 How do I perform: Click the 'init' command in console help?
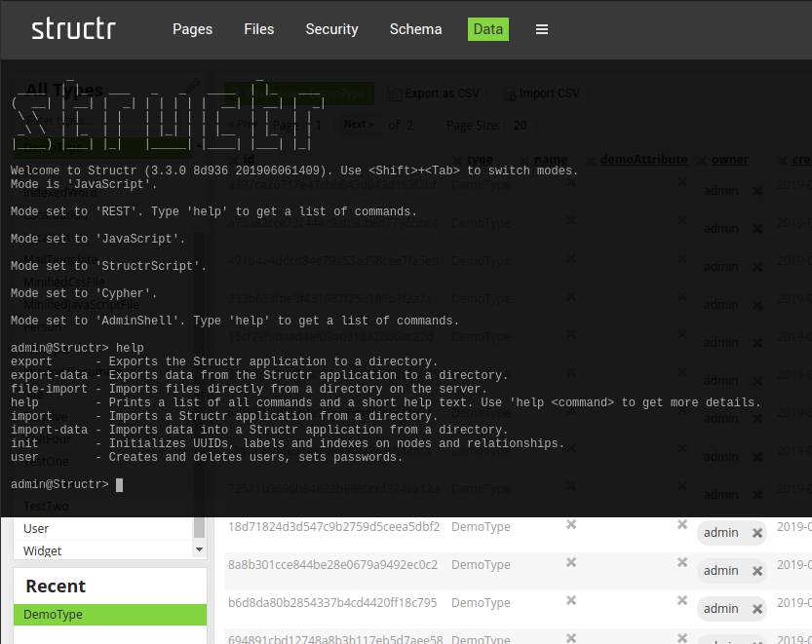pos(24,443)
